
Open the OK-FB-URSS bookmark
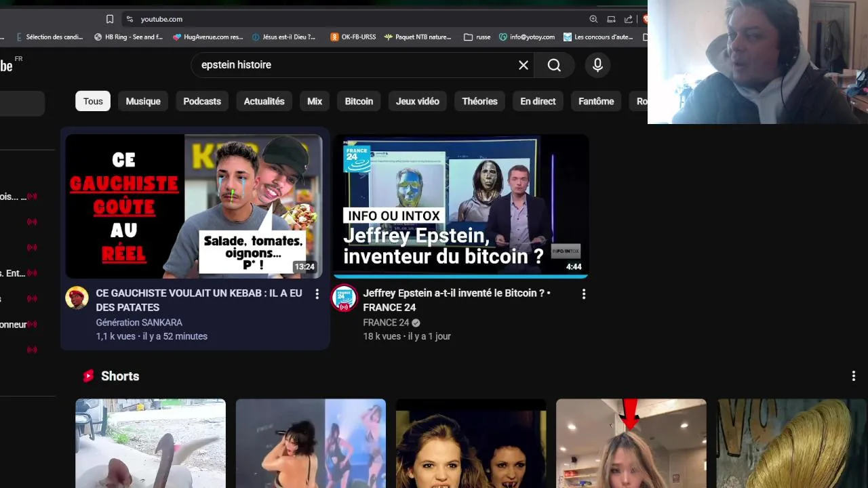coord(353,37)
